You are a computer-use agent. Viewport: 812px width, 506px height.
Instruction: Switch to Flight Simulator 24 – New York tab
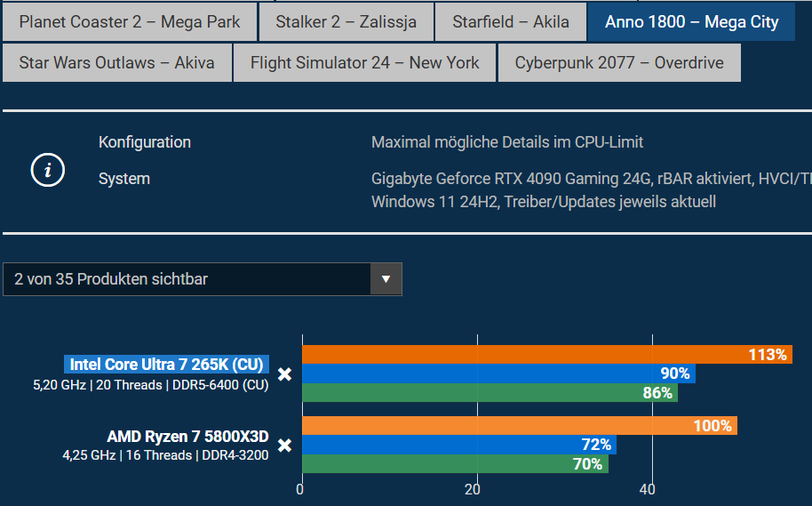pyautogui.click(x=364, y=63)
